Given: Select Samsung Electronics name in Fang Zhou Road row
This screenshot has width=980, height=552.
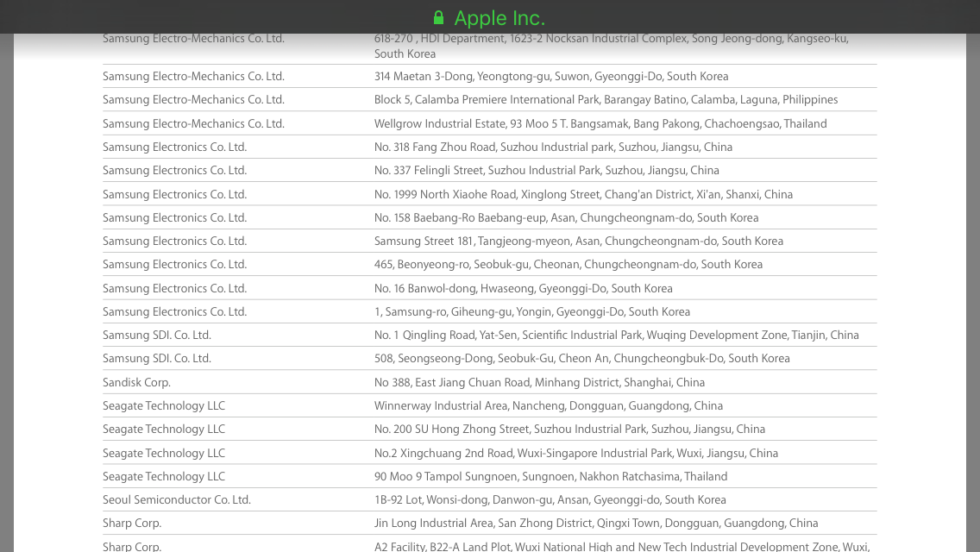Looking at the screenshot, I should 175,147.
